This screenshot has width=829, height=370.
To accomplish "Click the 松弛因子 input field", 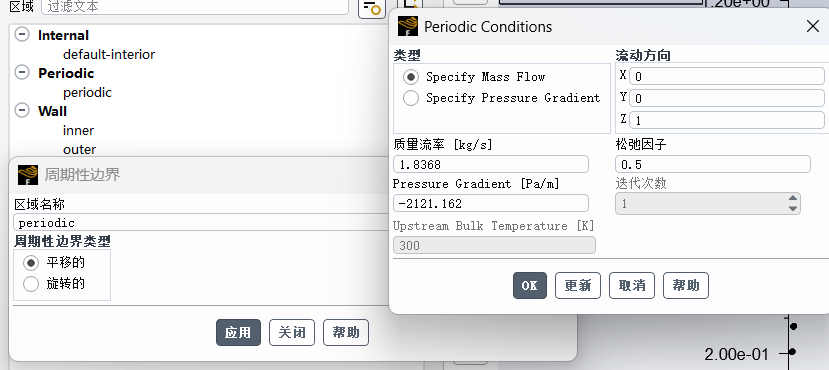I will (713, 164).
